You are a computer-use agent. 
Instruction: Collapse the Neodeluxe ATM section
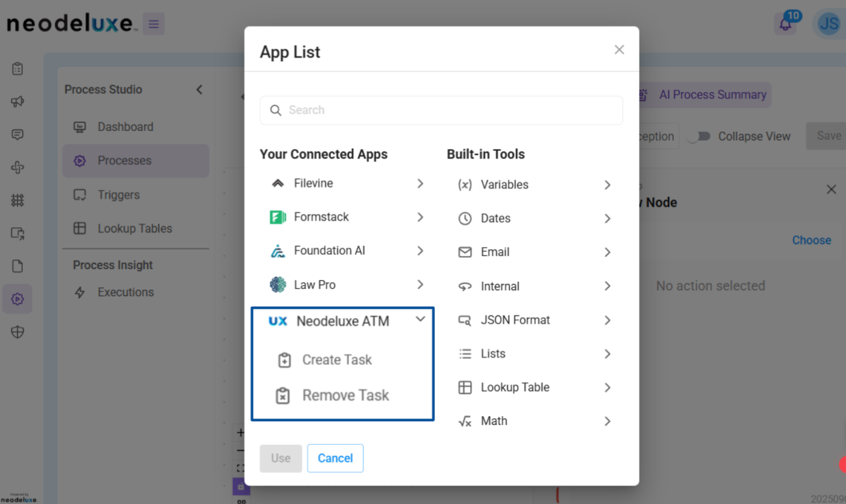tap(420, 319)
